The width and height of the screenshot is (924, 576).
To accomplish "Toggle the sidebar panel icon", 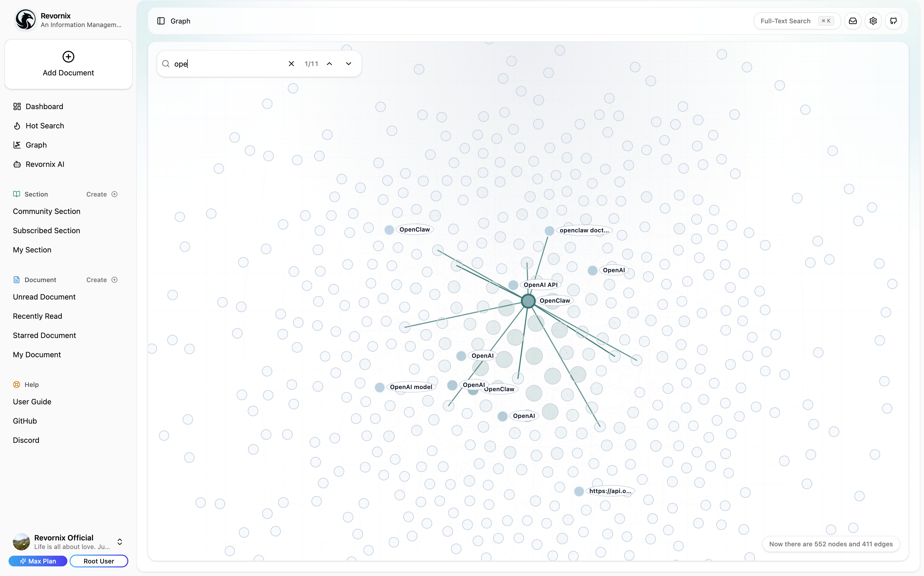I will point(161,21).
